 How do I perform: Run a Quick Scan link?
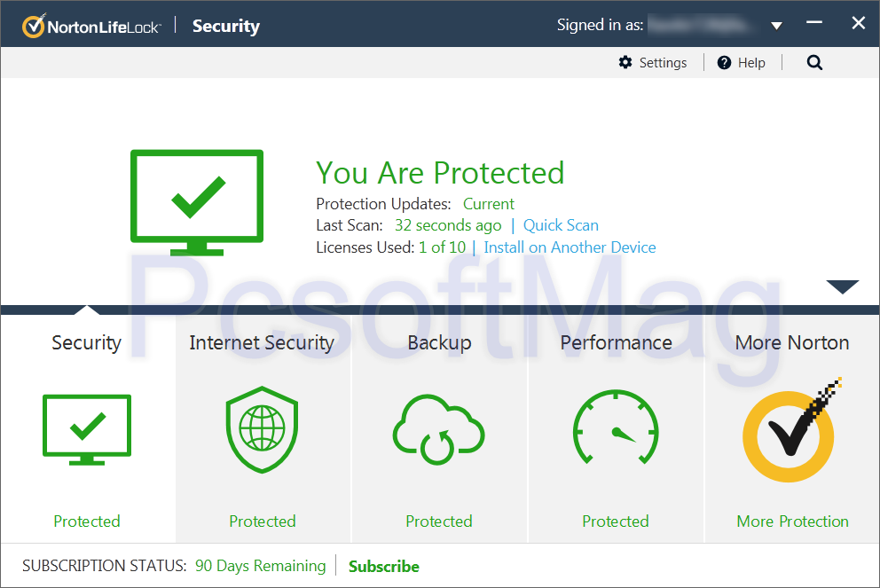561,225
